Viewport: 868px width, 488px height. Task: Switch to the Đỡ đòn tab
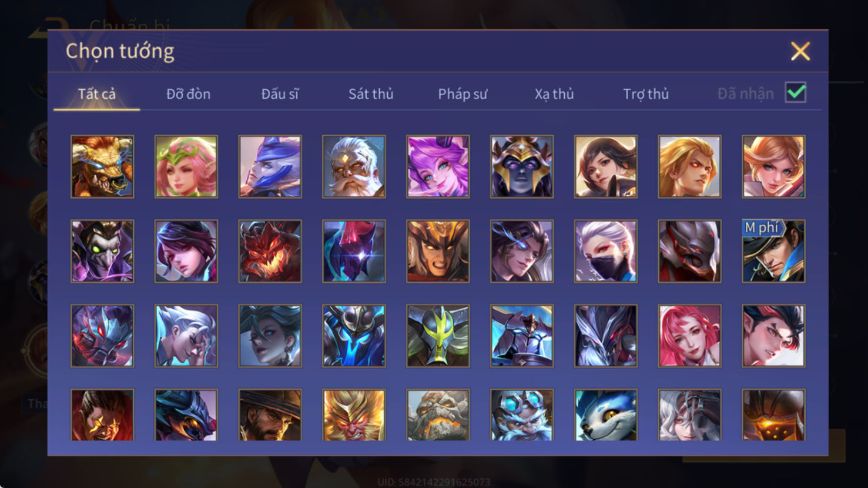tap(188, 94)
